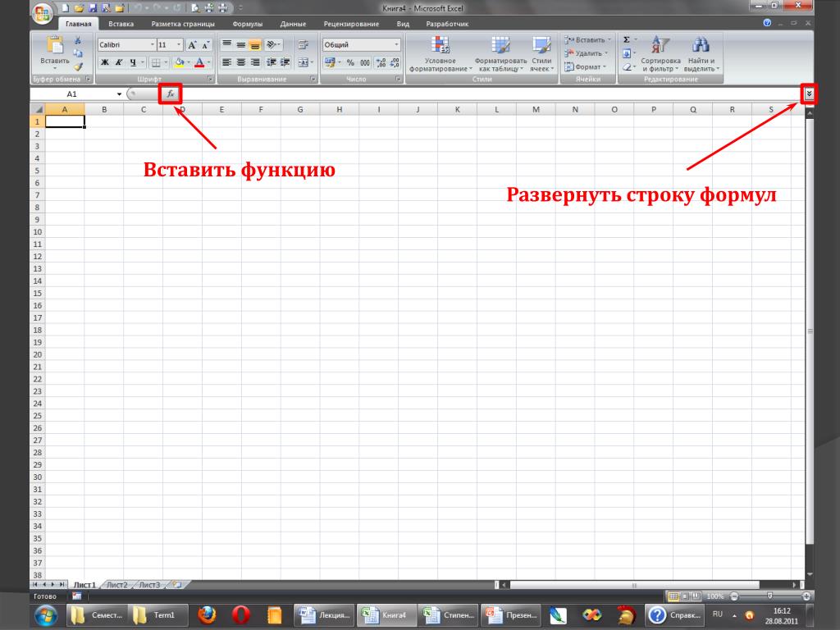Apply thousands separator (000) style
Viewport: 840px width, 630px height.
coord(365,62)
